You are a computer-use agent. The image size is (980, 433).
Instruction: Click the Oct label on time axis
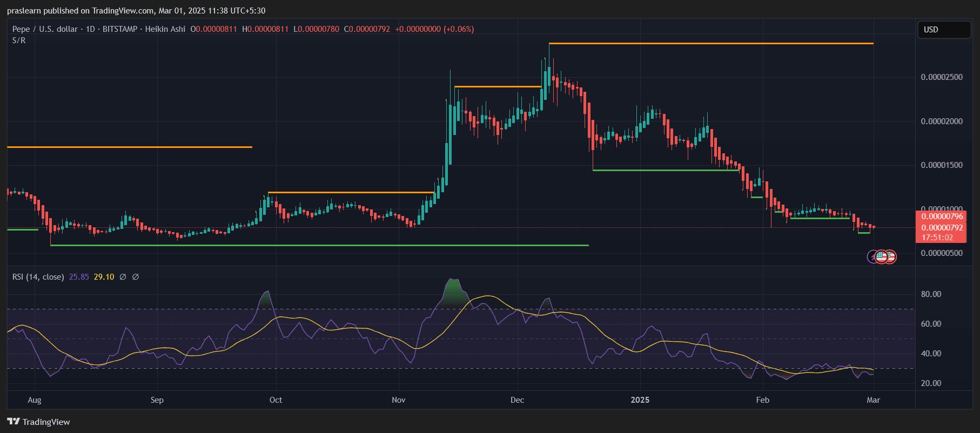click(x=276, y=400)
